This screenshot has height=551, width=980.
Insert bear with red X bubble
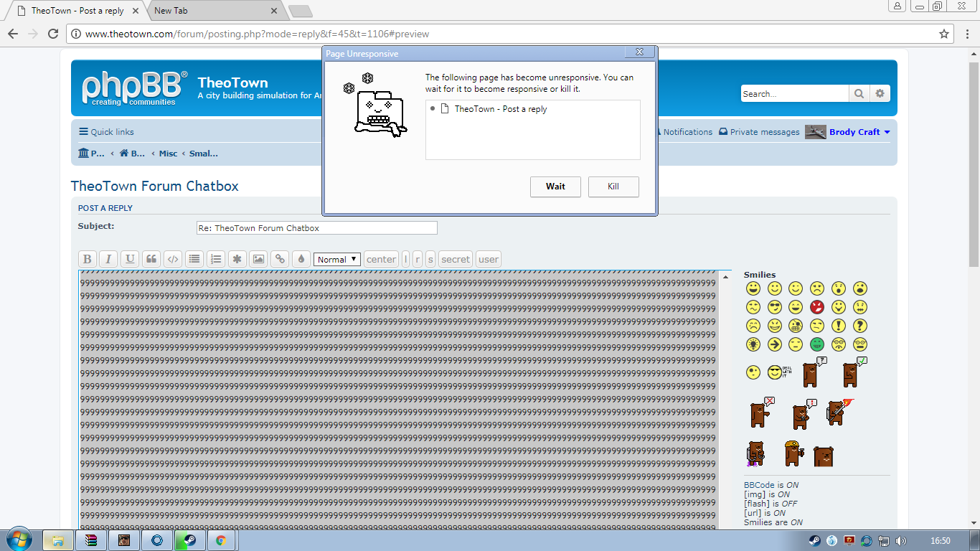click(x=762, y=413)
